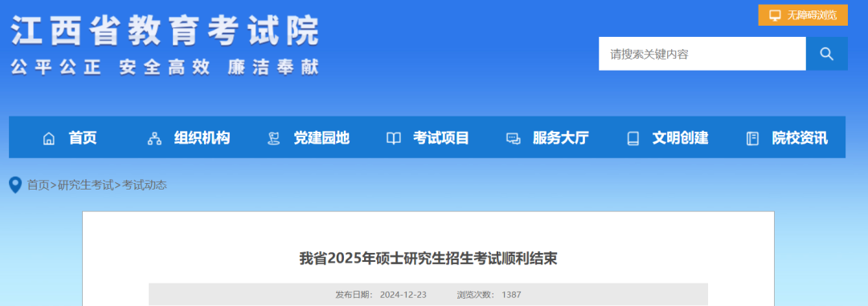
Task: Click the 研究生考试 breadcrumb link
Action: click(85, 186)
